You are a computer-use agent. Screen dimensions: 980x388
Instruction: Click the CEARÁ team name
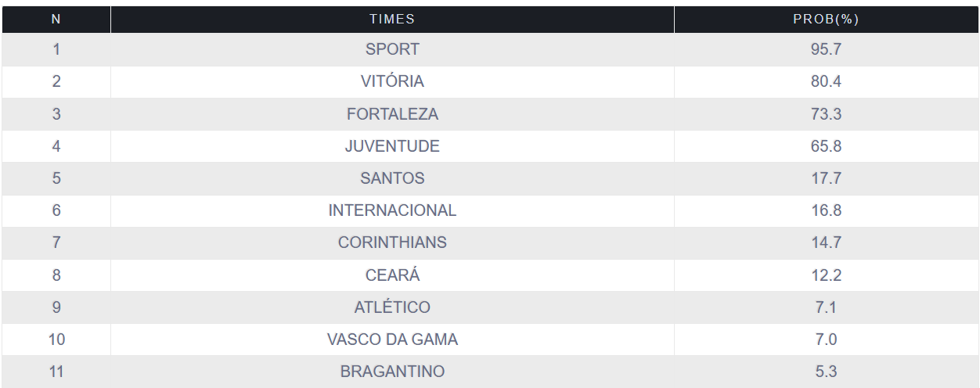tap(392, 275)
